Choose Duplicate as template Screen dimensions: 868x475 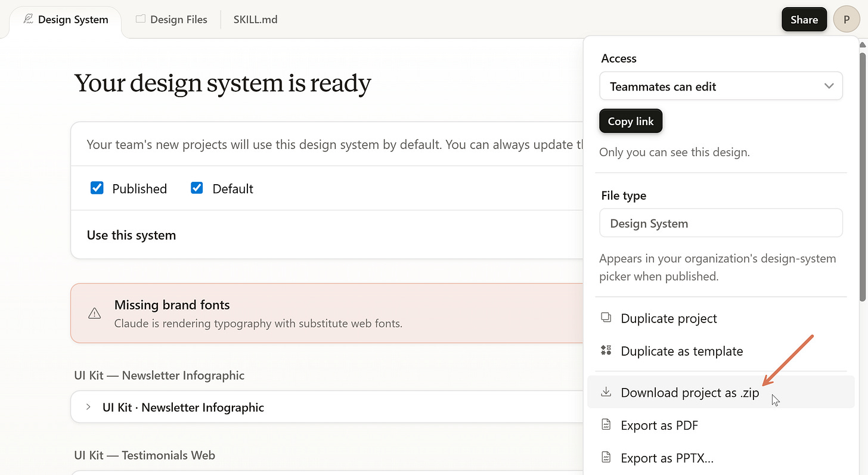click(x=721, y=351)
